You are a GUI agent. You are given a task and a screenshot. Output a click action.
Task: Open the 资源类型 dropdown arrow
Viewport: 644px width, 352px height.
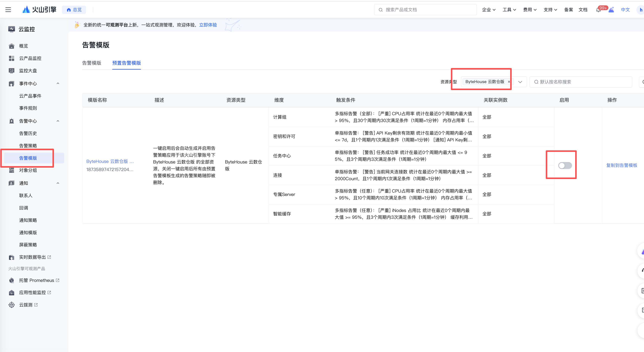[520, 82]
